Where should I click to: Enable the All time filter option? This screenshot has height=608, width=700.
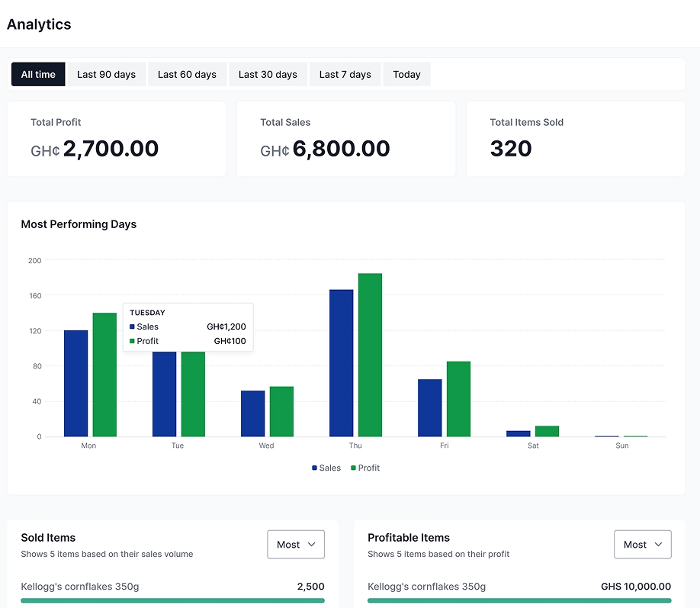tap(38, 74)
